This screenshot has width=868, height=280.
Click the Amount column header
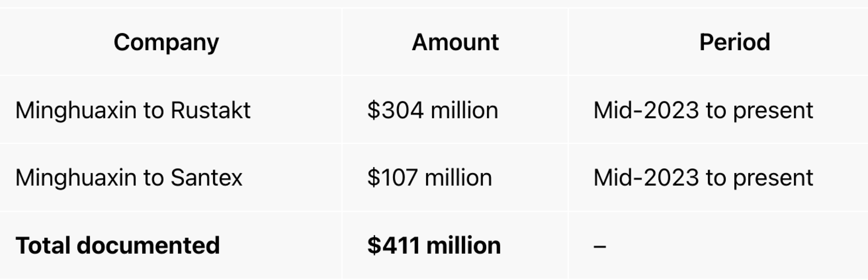tap(455, 42)
